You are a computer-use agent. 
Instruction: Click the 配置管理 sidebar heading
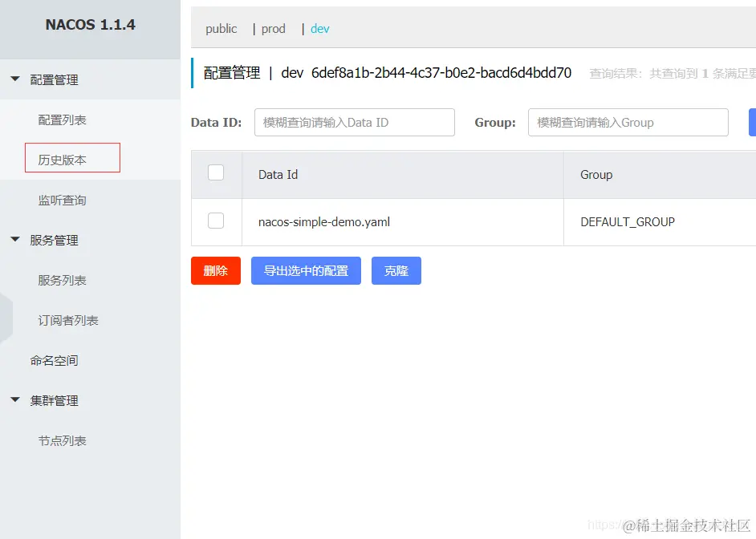54,80
